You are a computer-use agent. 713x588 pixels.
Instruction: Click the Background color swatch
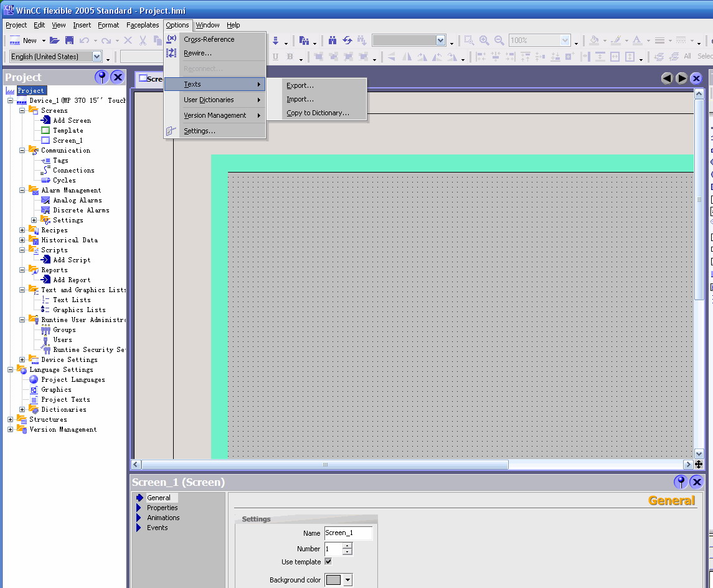tap(333, 580)
